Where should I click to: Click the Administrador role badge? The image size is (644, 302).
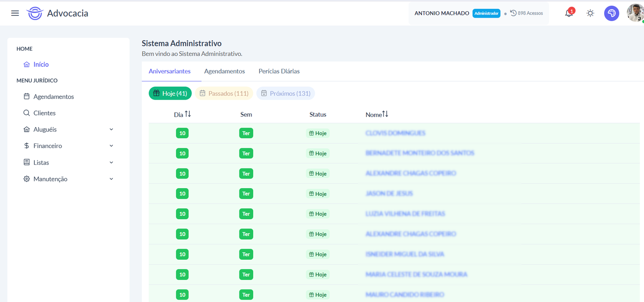point(487,13)
